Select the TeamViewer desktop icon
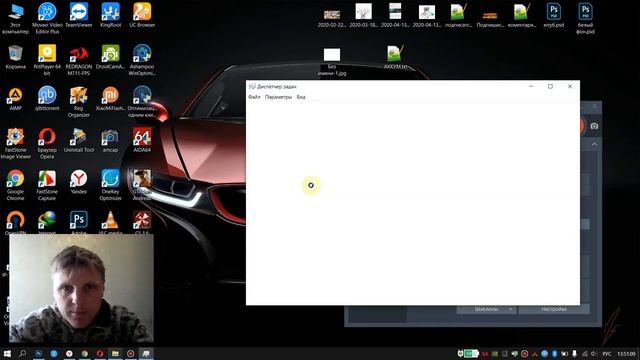640x360 pixels. [79, 16]
